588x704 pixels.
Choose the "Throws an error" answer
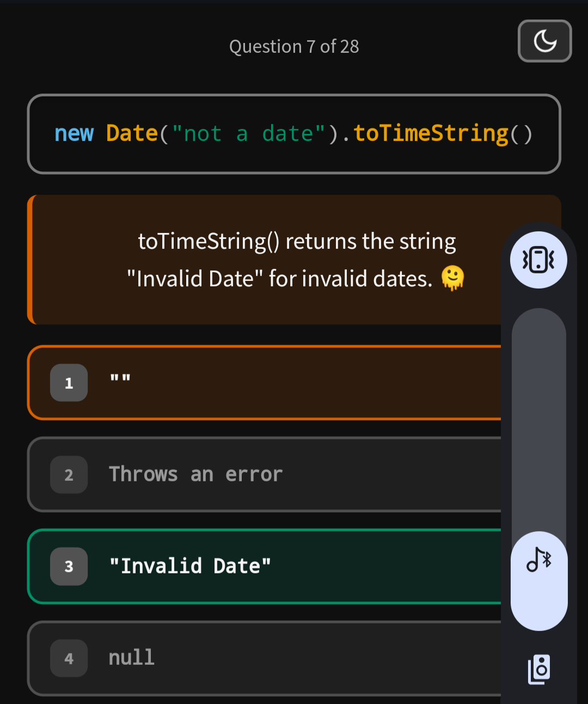point(264,475)
